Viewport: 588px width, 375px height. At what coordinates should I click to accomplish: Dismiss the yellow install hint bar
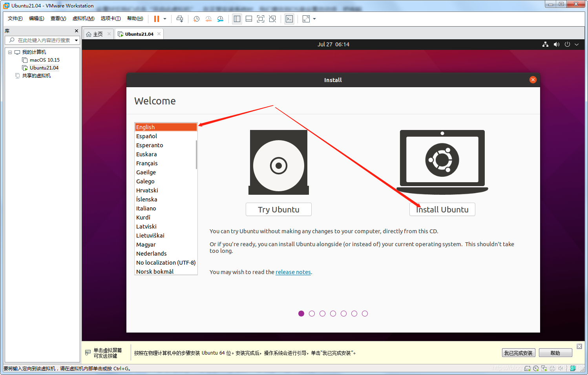tap(579, 346)
